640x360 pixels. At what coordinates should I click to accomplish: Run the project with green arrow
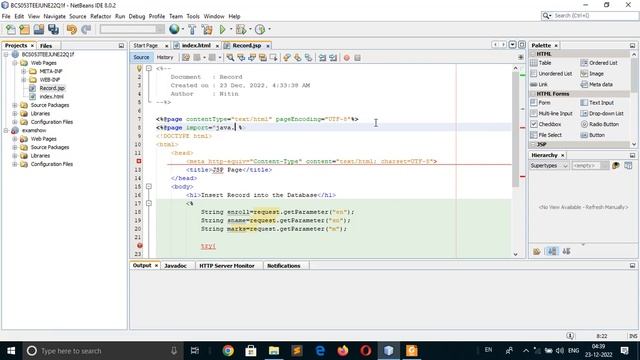(x=222, y=29)
